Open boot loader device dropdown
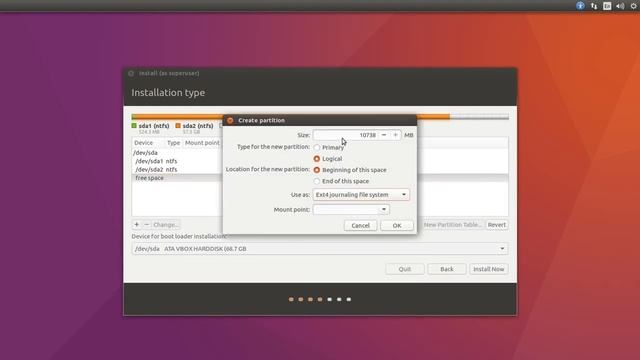This screenshot has width=640, height=360. pos(320,249)
